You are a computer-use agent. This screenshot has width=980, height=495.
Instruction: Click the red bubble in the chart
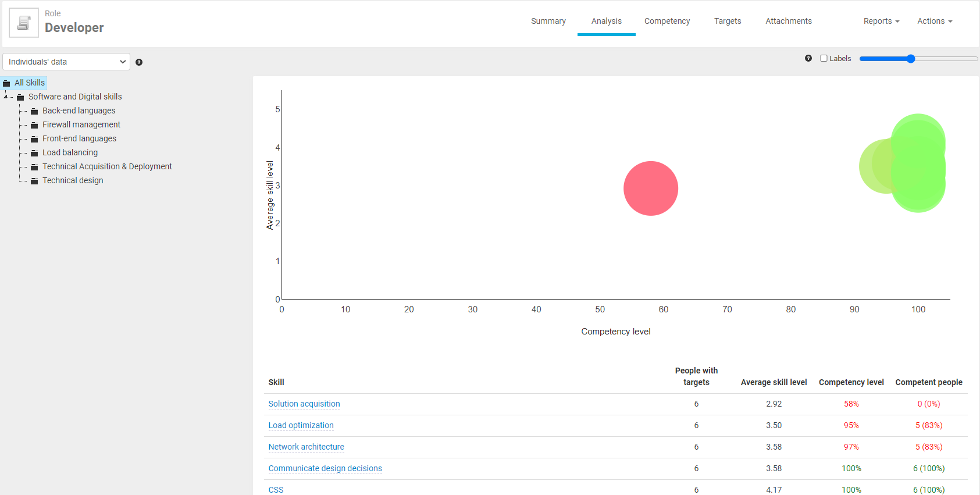tap(650, 188)
